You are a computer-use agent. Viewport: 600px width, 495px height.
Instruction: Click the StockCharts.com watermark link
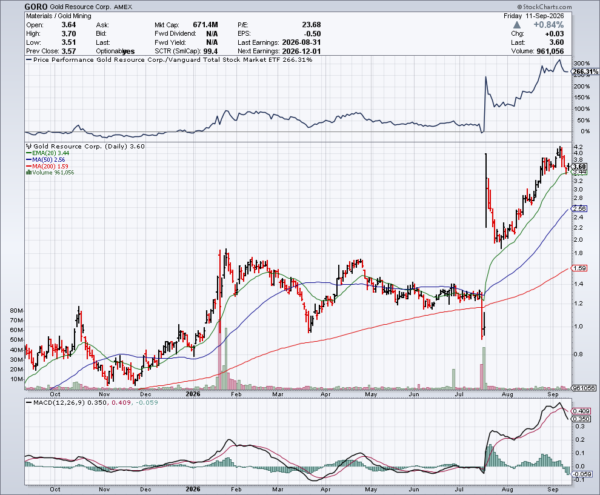(544, 7)
